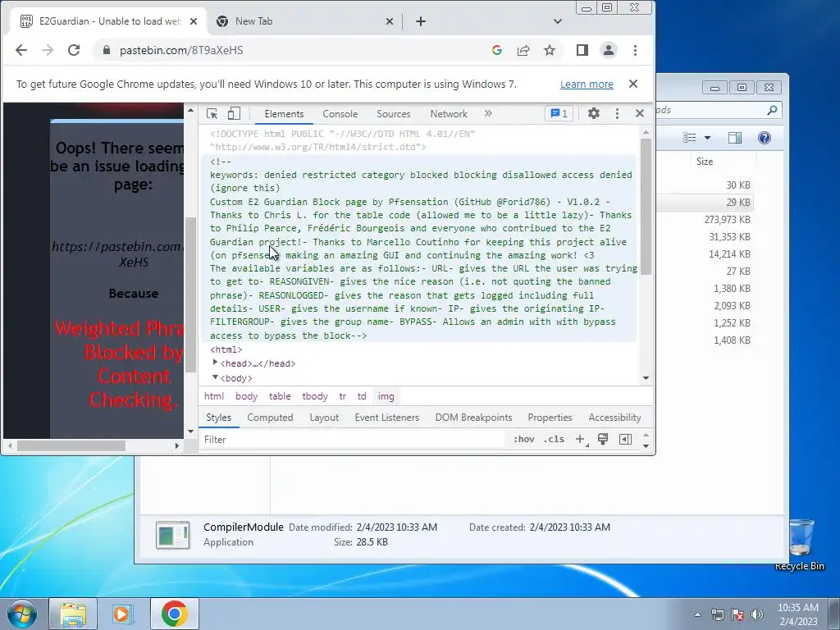Screen dimensions: 840x630
Task: Open DevTools settings gear
Action: coord(594,113)
